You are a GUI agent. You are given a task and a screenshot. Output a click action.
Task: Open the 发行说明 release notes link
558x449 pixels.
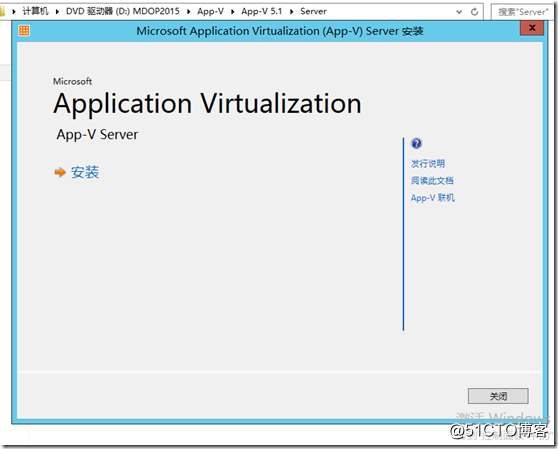pos(428,164)
